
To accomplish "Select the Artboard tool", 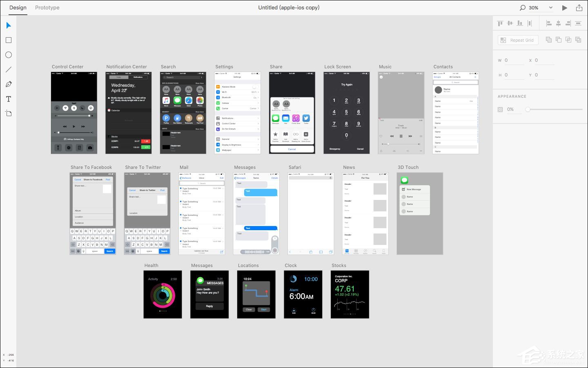I will (9, 113).
